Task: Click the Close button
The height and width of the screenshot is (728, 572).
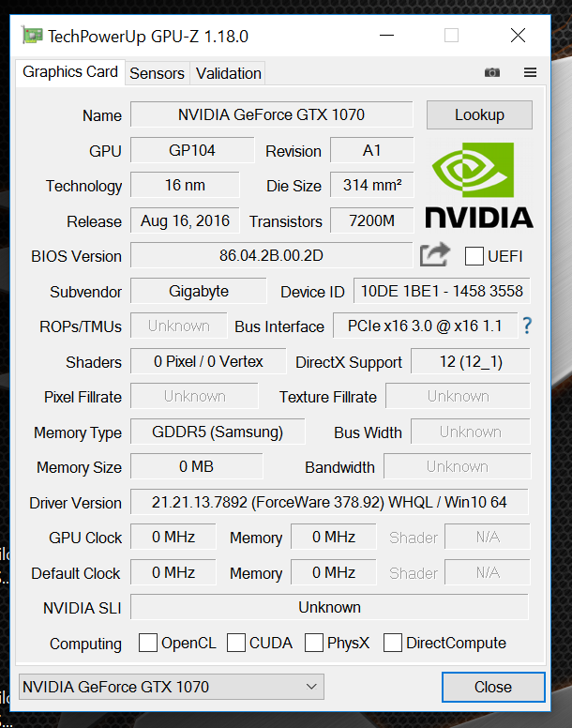Action: 493,687
